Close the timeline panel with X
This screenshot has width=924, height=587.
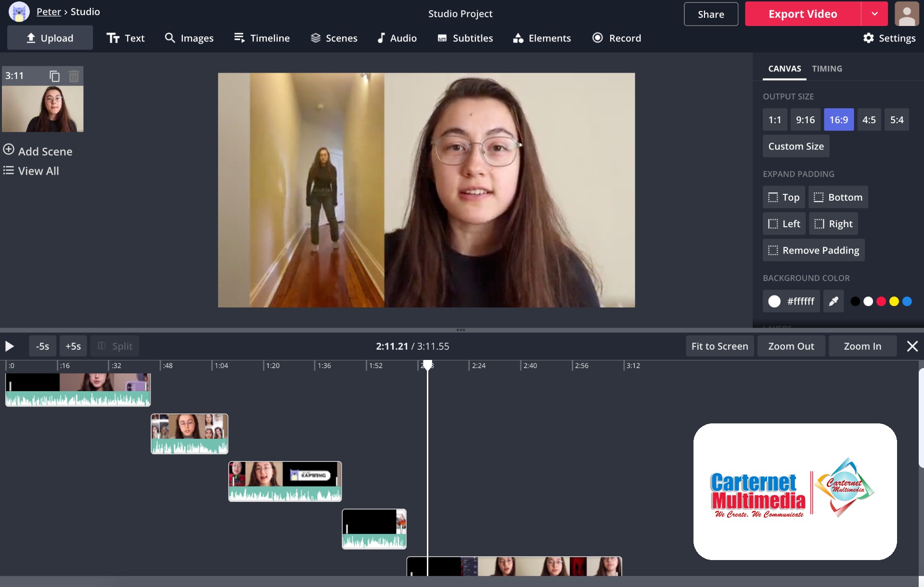click(912, 346)
